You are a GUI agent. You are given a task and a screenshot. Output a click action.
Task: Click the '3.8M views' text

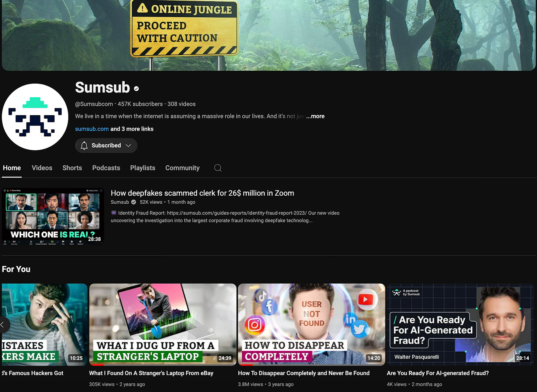pos(251,384)
